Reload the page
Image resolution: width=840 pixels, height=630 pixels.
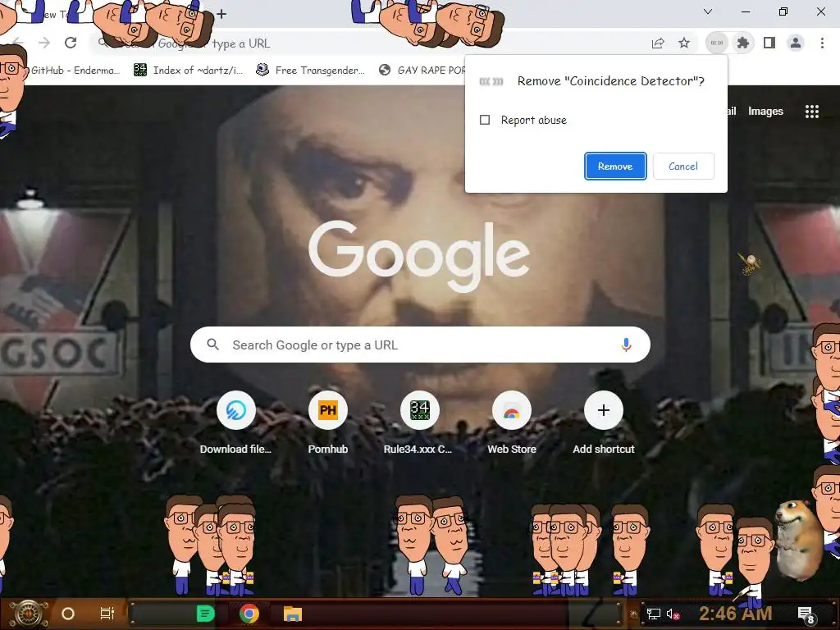tap(71, 43)
